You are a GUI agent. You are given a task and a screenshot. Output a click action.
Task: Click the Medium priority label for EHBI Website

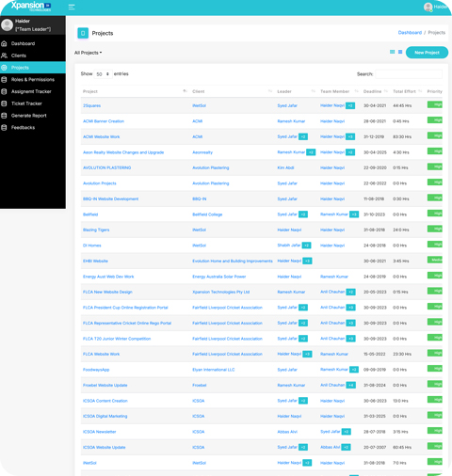click(x=435, y=260)
